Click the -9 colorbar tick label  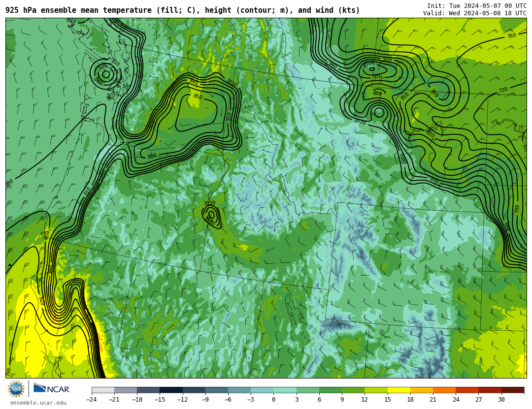(x=205, y=400)
